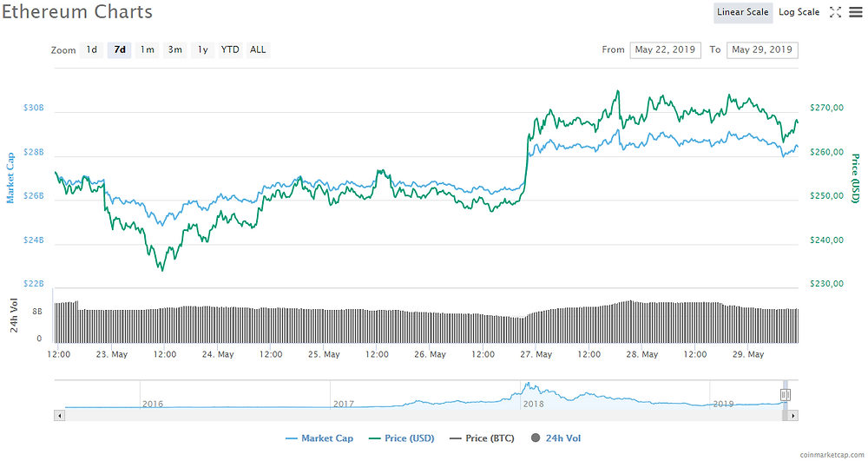Image resolution: width=868 pixels, height=461 pixels.
Task: Set zoom range to 1m
Action: coord(147,49)
